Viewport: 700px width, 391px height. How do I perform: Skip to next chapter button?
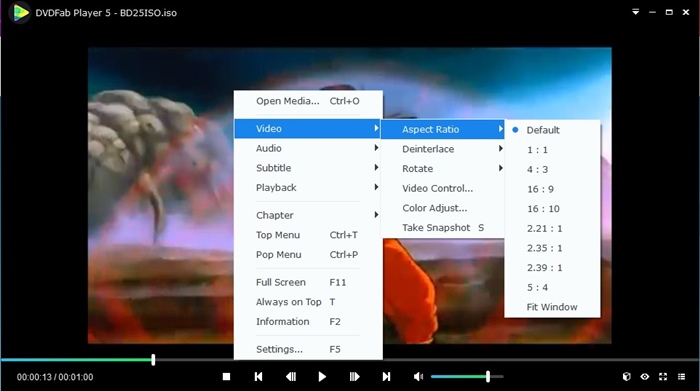click(387, 377)
